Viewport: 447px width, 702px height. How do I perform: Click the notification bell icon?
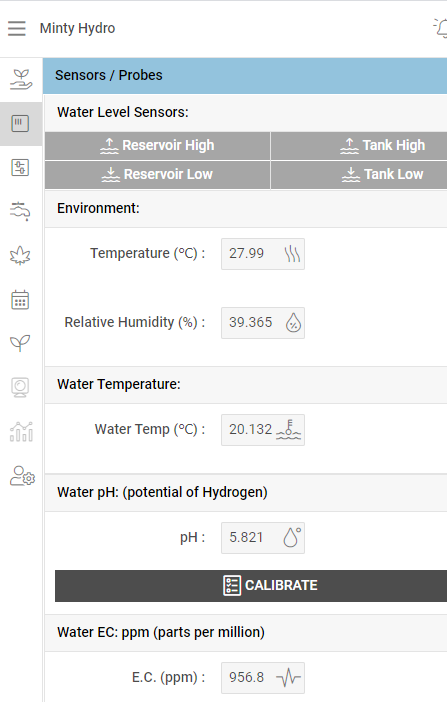441,28
